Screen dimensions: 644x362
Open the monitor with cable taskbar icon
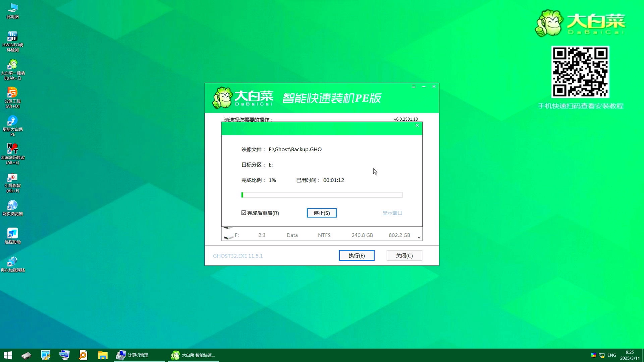point(45,355)
